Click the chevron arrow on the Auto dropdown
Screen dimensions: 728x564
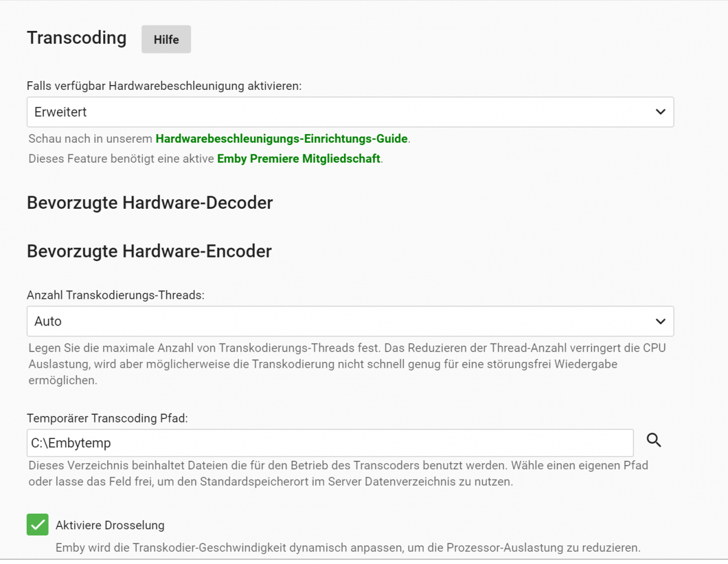pos(661,321)
